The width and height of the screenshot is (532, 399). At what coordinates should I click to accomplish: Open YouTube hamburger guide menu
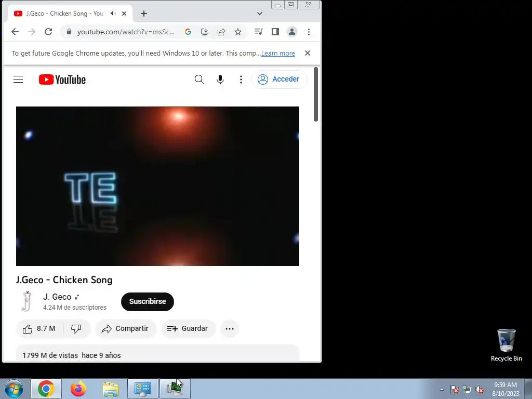click(18, 79)
